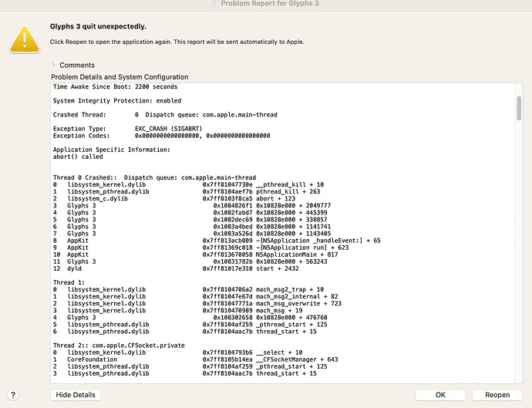
Task: Click the 'Click Reopen to open' description text
Action: [x=177, y=42]
